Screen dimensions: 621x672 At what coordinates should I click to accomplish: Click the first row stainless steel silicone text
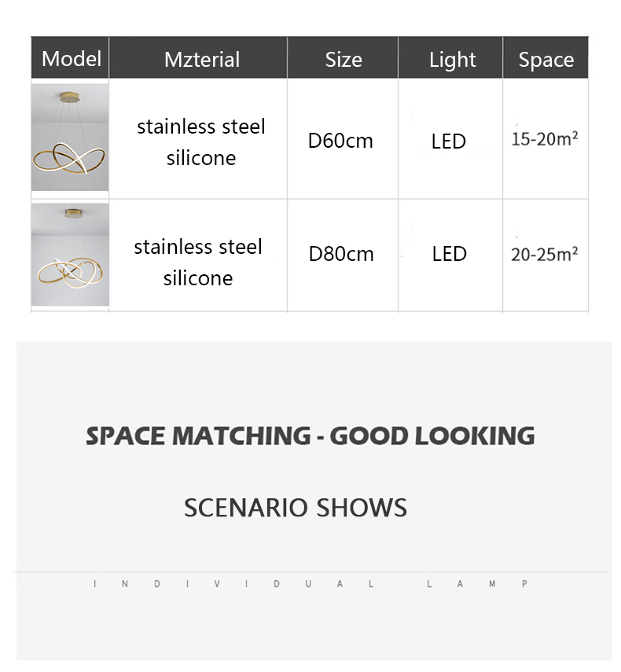[x=201, y=141]
